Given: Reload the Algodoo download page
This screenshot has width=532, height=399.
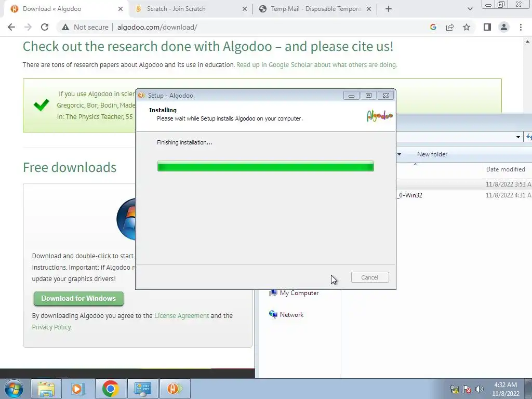Looking at the screenshot, I should [45, 27].
